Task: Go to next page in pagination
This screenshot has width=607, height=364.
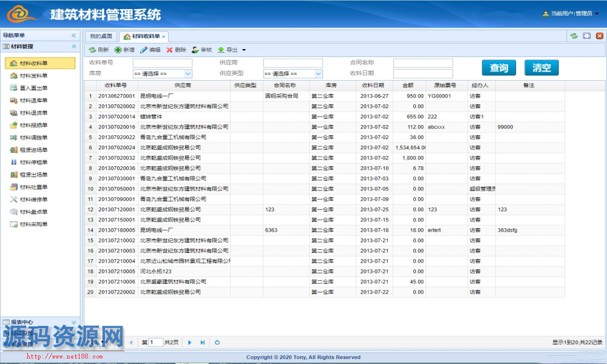Action: click(189, 343)
